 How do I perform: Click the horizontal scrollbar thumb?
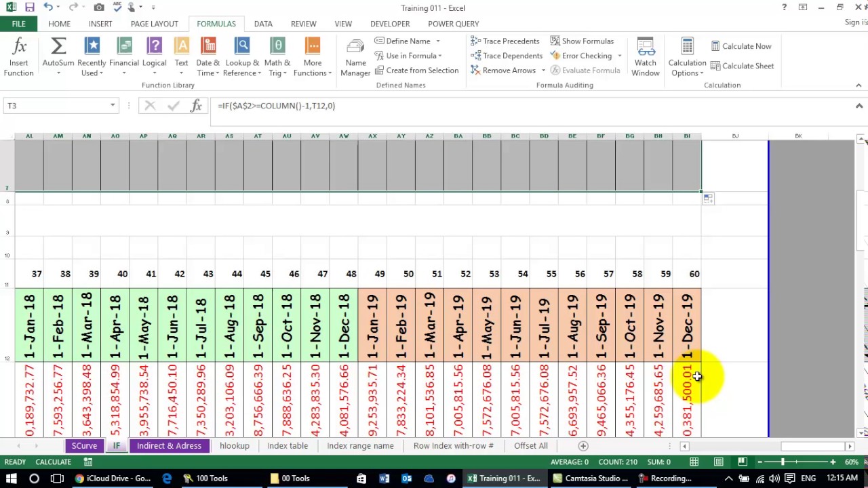[812, 446]
